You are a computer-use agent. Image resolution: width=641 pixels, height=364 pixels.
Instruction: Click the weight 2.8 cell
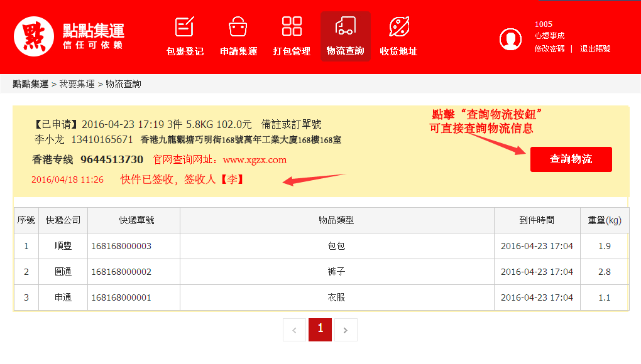pos(605,272)
